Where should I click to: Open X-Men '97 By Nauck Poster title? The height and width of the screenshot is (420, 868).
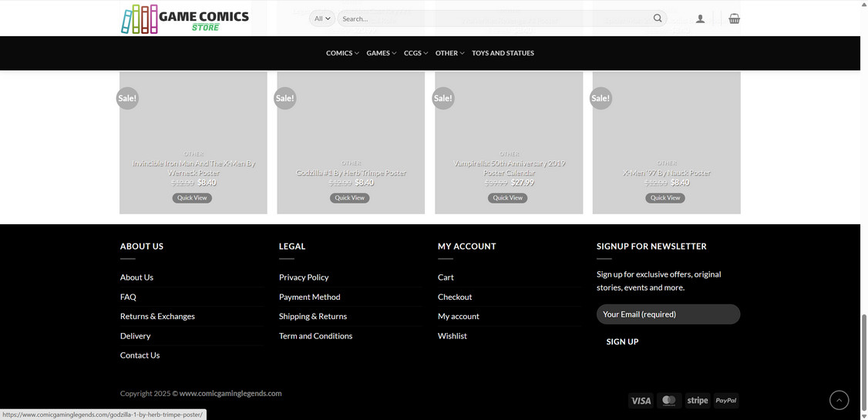tap(667, 173)
